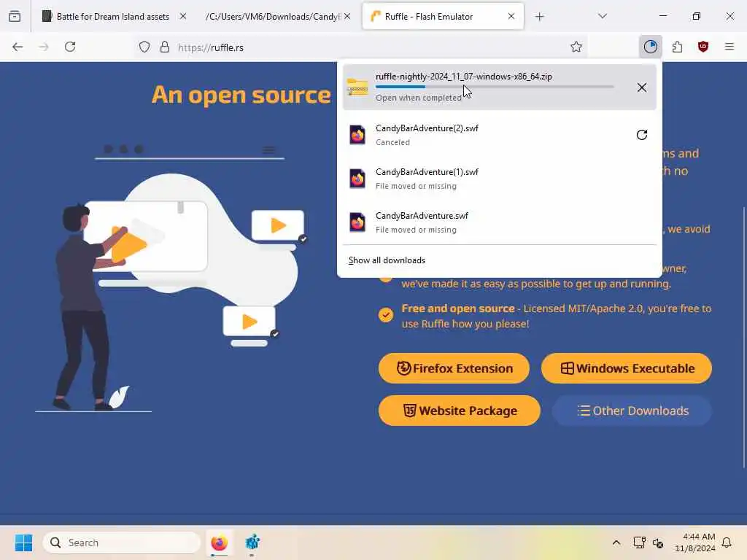The width and height of the screenshot is (747, 560).
Task: Open the Firefox View icon
Action: [x=15, y=16]
